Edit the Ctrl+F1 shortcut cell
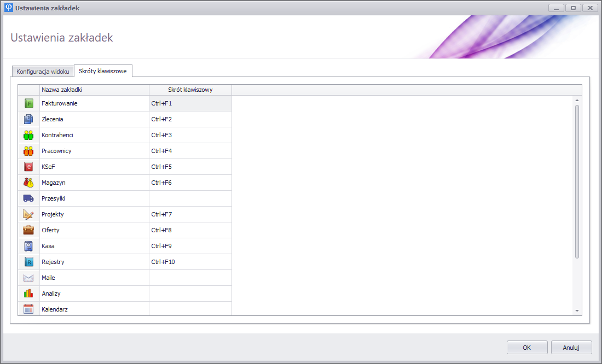This screenshot has height=364, width=602. [190, 103]
